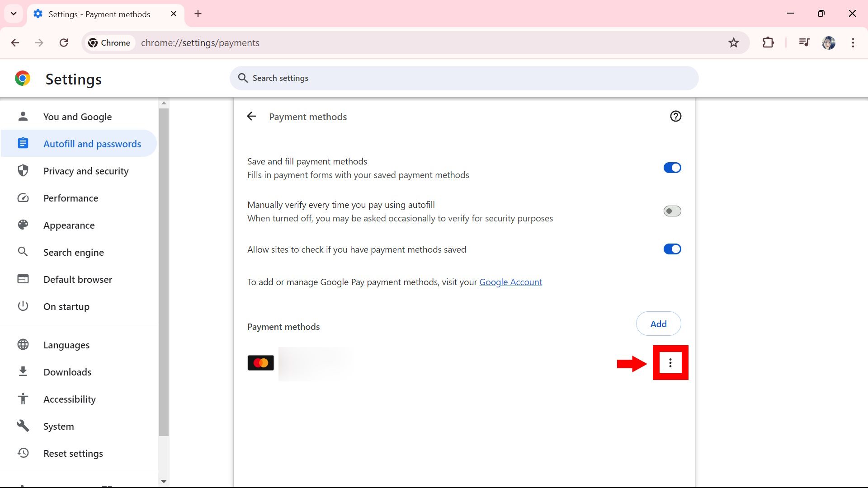The width and height of the screenshot is (868, 488).
Task: Click Add payment method button
Action: [658, 324]
